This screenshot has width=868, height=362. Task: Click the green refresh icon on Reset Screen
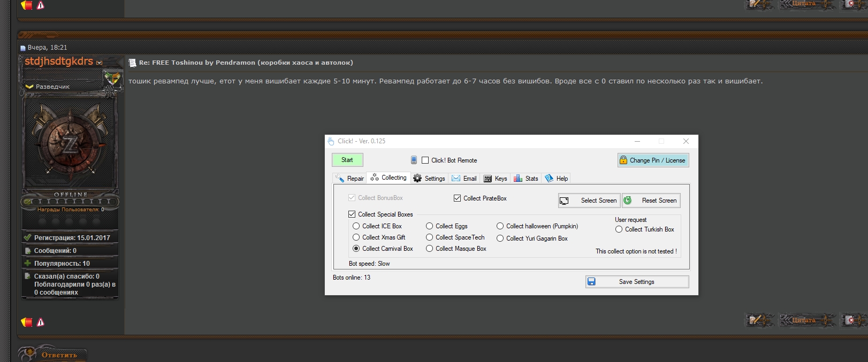628,201
